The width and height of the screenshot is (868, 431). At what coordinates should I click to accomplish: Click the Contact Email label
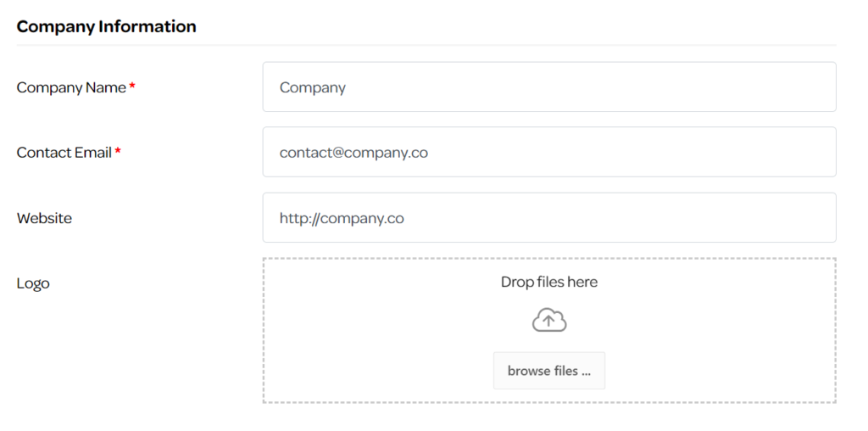point(64,153)
